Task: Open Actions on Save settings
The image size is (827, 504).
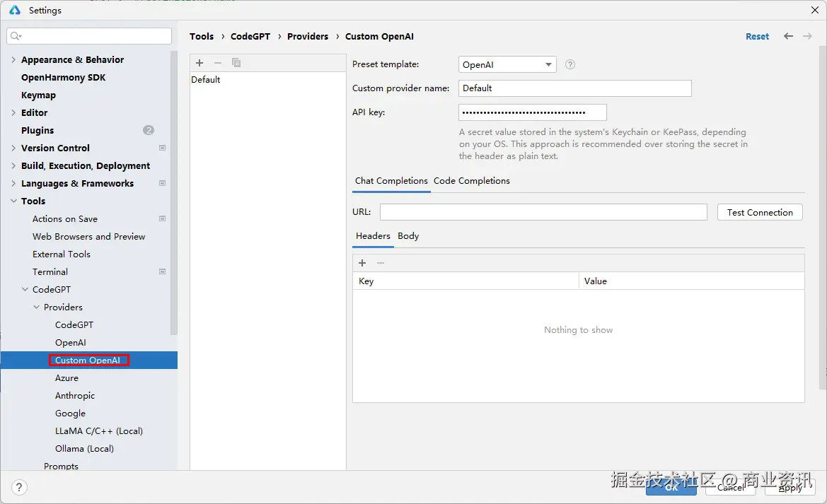Action: pyautogui.click(x=65, y=219)
